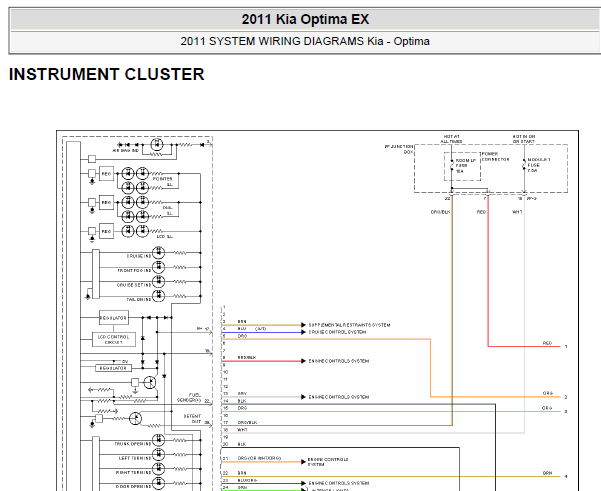The height and width of the screenshot is (491, 601).
Task: Click the GRY wire label at pin 13
Action: 242,394
